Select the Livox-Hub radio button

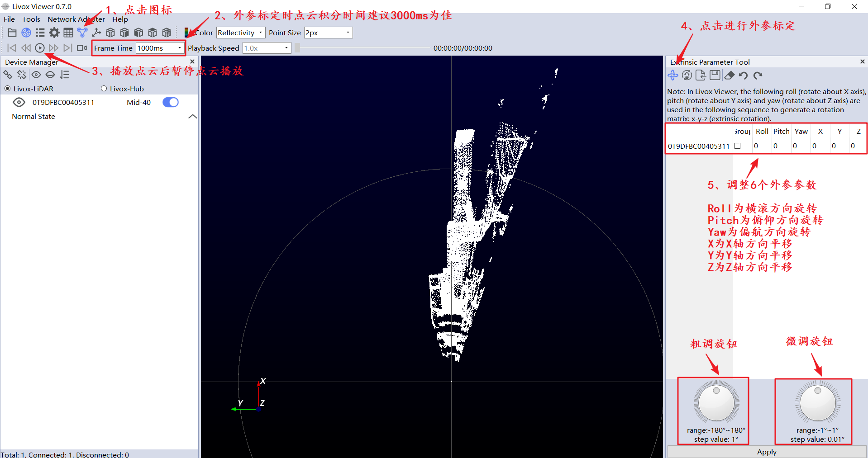click(104, 89)
